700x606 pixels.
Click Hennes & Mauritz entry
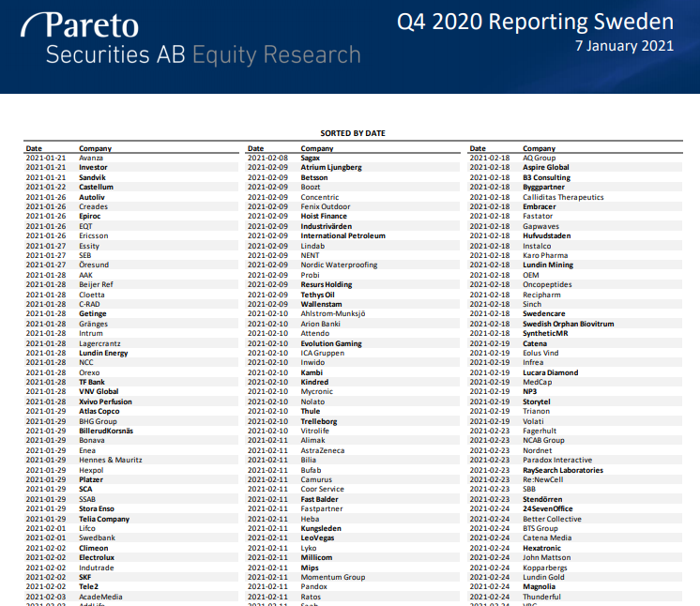tap(111, 460)
